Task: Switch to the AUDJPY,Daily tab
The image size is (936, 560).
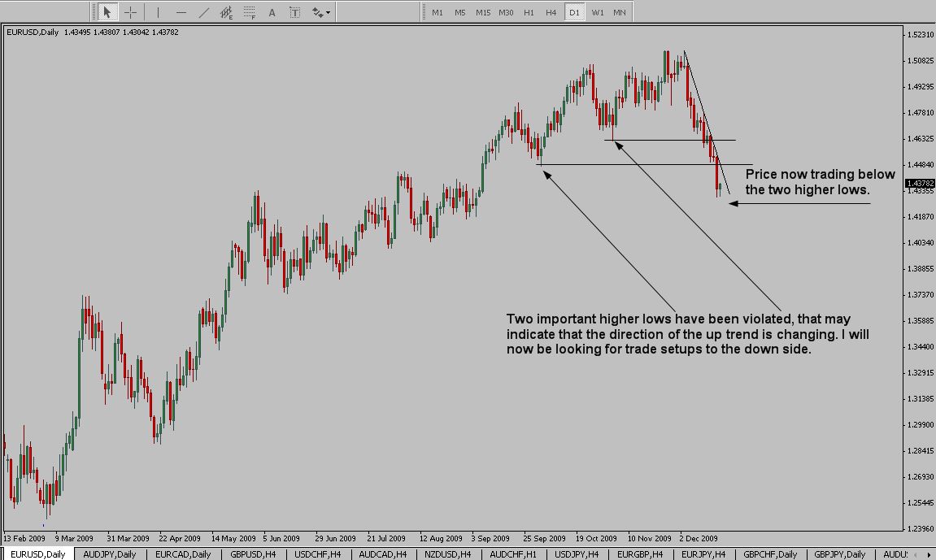Action: [x=110, y=554]
